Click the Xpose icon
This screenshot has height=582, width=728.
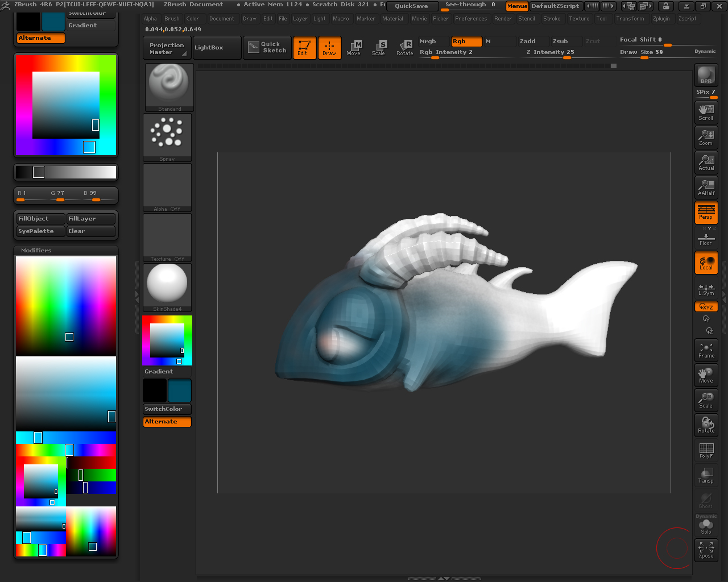click(706, 550)
